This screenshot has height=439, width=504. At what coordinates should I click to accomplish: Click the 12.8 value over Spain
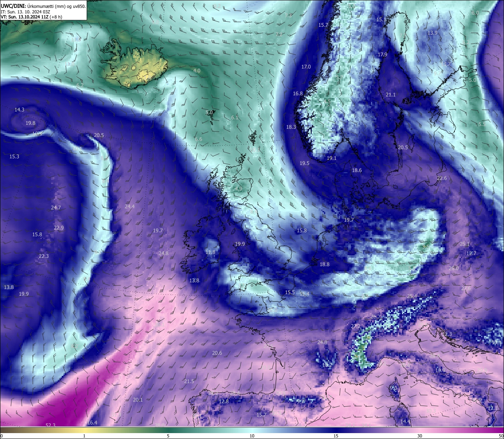click(224, 402)
